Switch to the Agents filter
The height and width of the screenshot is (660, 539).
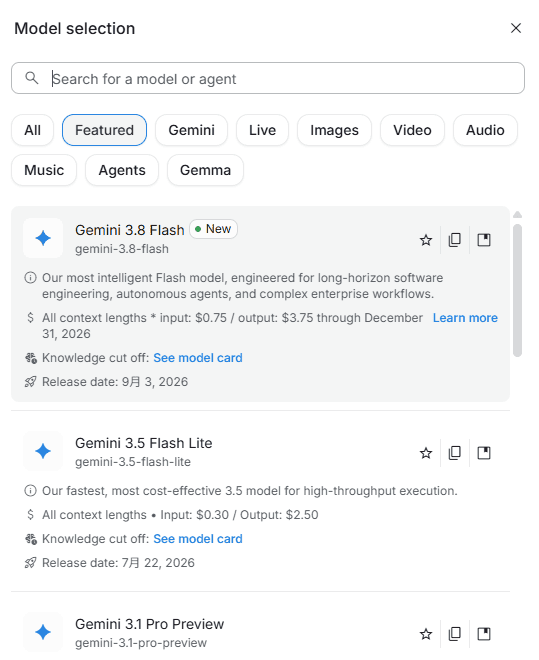[x=122, y=170]
